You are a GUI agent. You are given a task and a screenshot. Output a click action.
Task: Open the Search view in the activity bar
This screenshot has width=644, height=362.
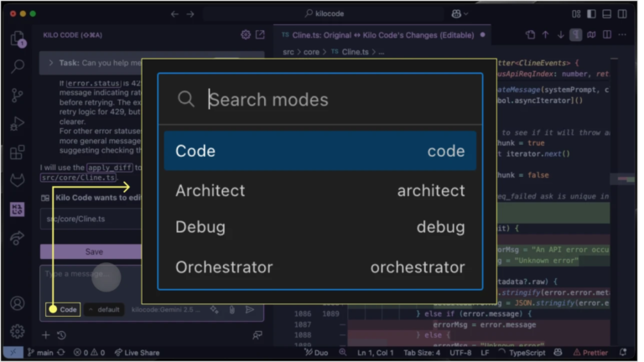18,66
